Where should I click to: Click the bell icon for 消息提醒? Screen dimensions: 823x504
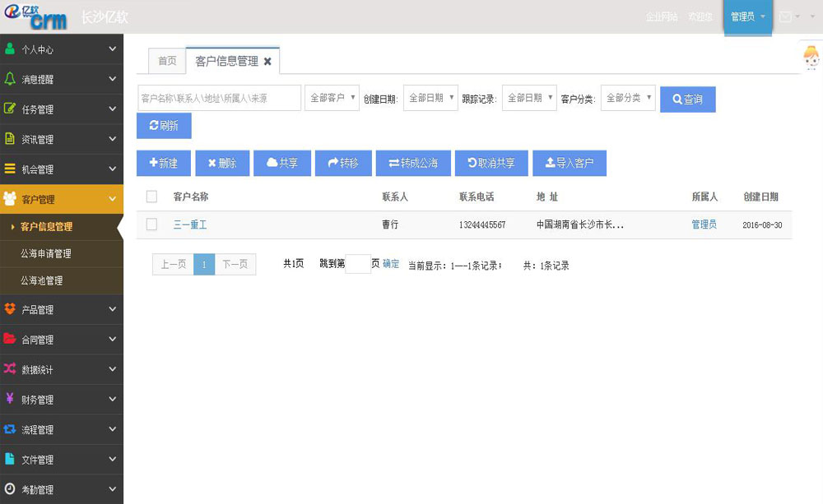click(x=10, y=79)
